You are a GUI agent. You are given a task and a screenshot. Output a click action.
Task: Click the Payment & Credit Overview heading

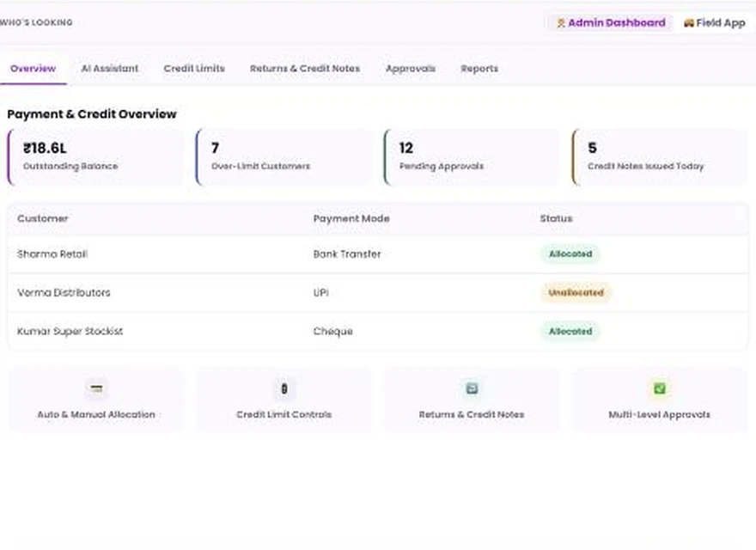coord(92,114)
